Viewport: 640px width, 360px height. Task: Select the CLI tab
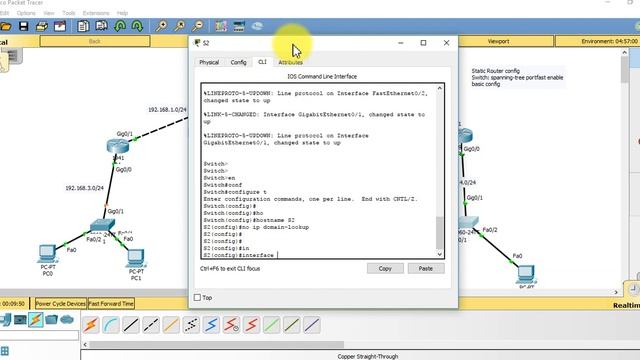pos(262,62)
